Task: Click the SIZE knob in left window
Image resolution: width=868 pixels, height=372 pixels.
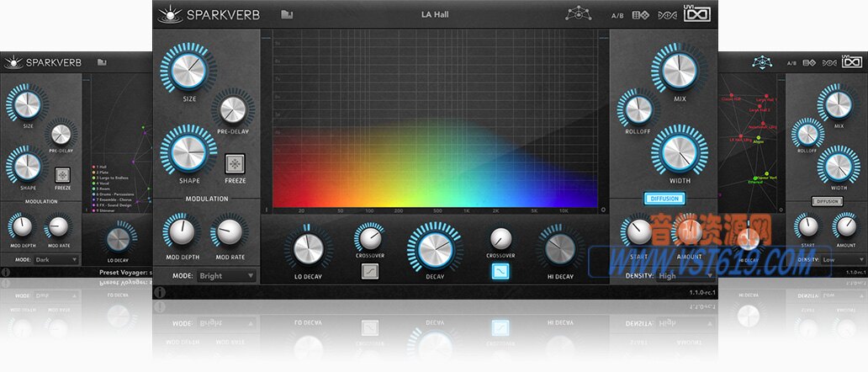Action: click(27, 104)
